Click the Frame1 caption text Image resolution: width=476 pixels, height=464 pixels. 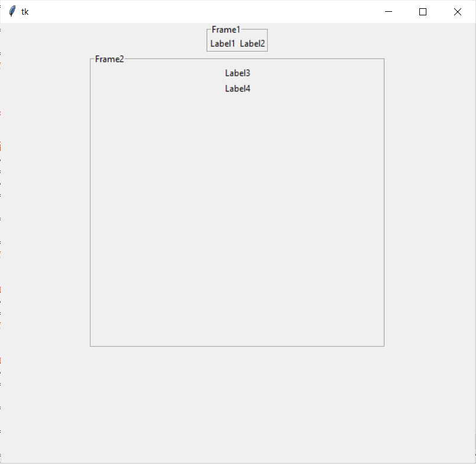pyautogui.click(x=226, y=29)
